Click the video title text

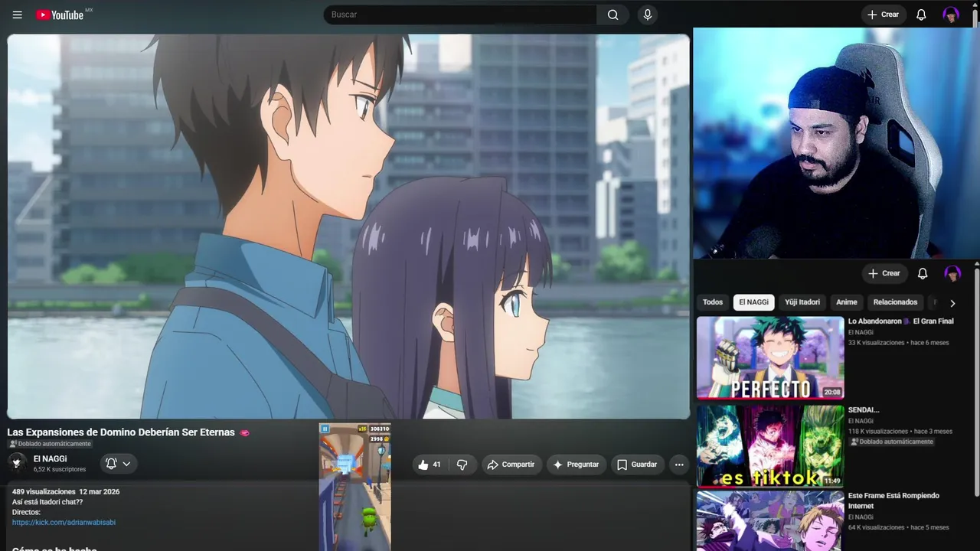click(x=121, y=432)
